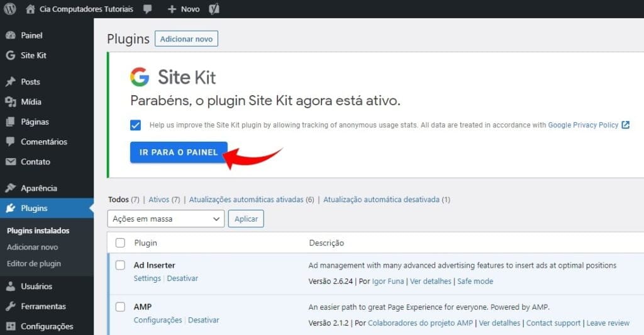
Task: Click the WordPress logo in admin bar
Action: [10, 9]
